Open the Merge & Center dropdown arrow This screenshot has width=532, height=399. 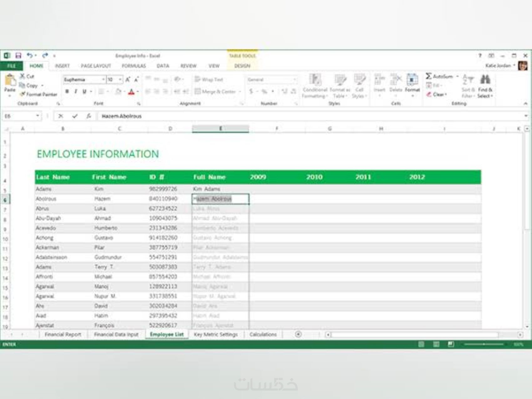coord(240,92)
